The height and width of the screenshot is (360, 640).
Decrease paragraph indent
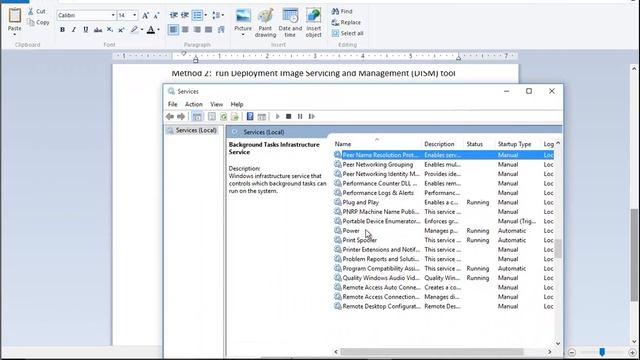point(173,15)
